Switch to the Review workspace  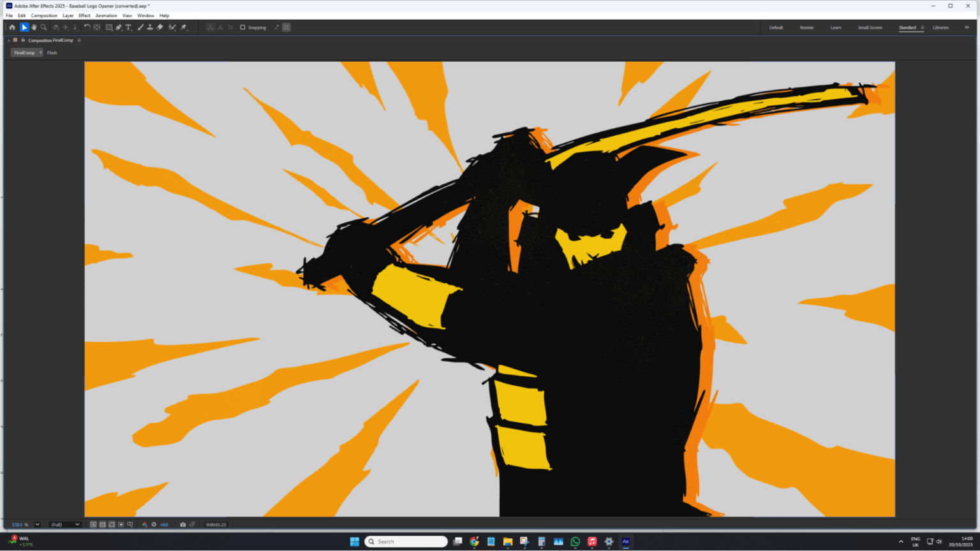pos(806,27)
